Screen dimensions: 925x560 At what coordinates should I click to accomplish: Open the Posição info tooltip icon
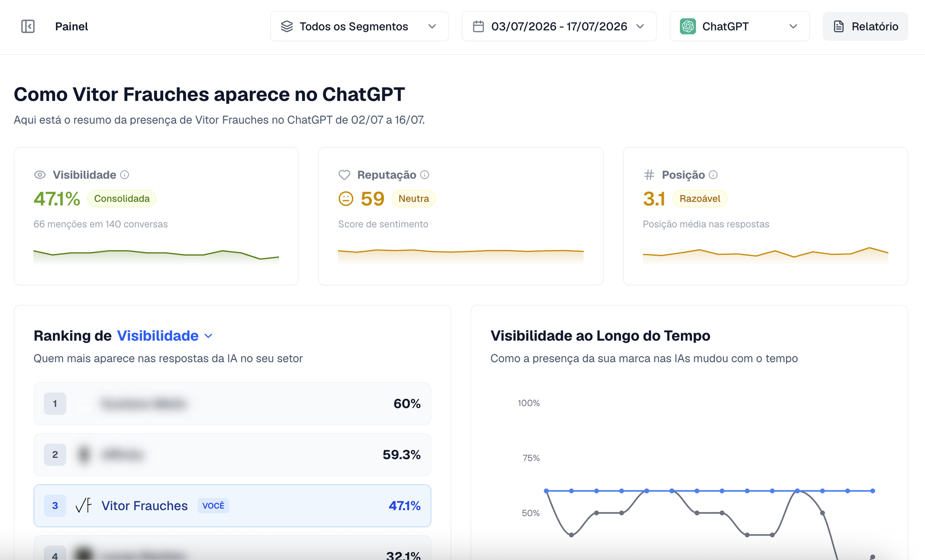(x=713, y=175)
